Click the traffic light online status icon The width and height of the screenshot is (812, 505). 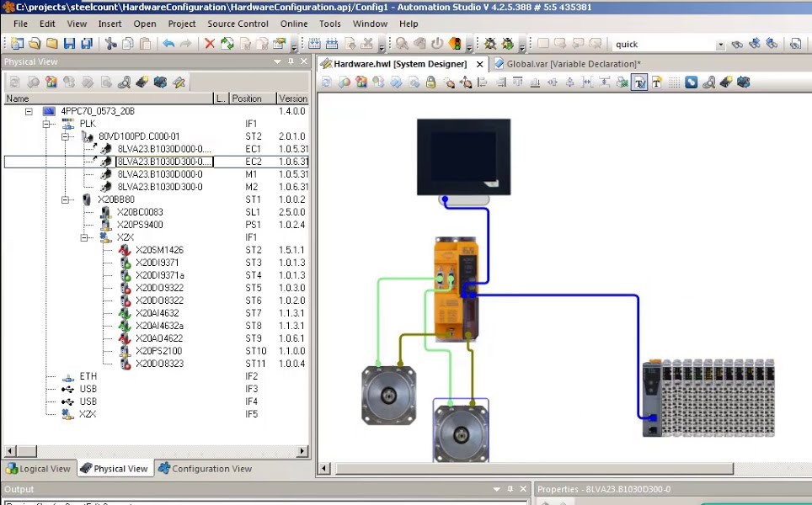(455, 44)
